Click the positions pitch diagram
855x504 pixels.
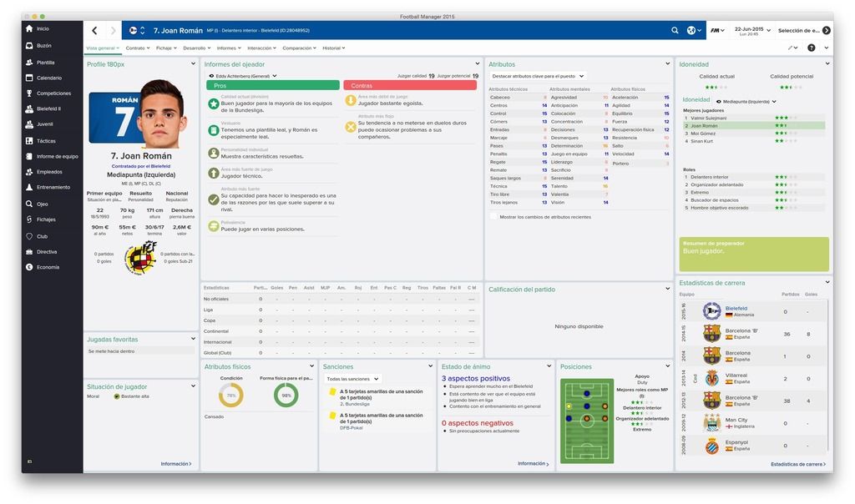[x=587, y=421]
